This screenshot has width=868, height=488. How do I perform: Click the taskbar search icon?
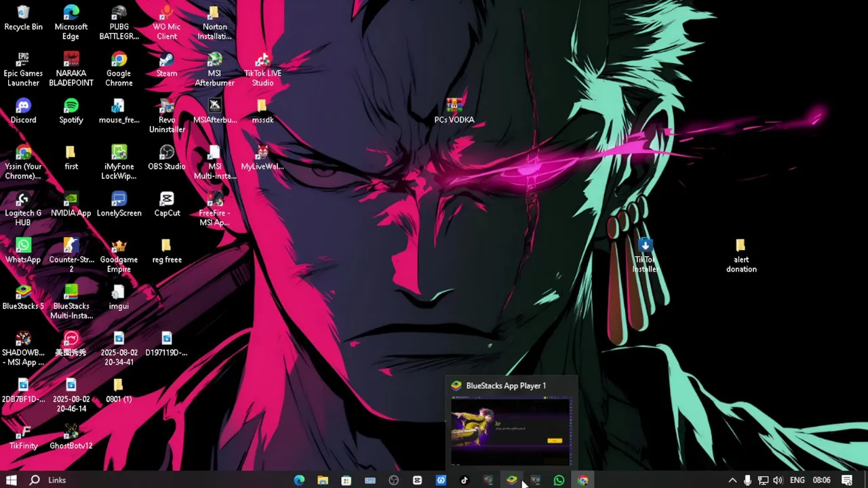tap(35, 480)
